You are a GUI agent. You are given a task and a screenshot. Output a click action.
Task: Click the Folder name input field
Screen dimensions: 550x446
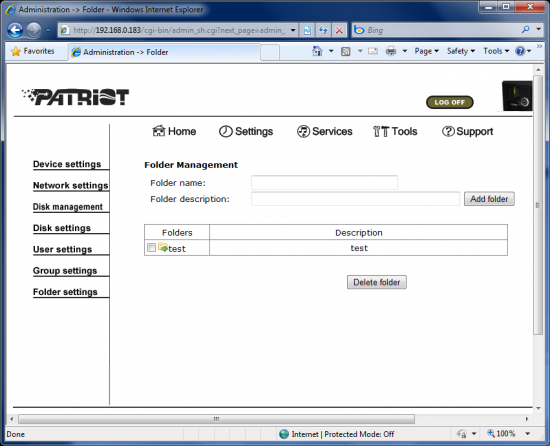(324, 183)
